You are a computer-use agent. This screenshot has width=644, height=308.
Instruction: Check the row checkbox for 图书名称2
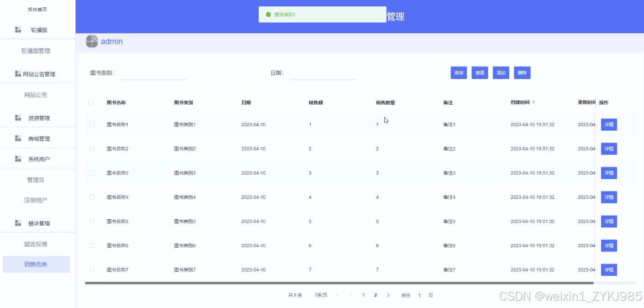(x=92, y=149)
